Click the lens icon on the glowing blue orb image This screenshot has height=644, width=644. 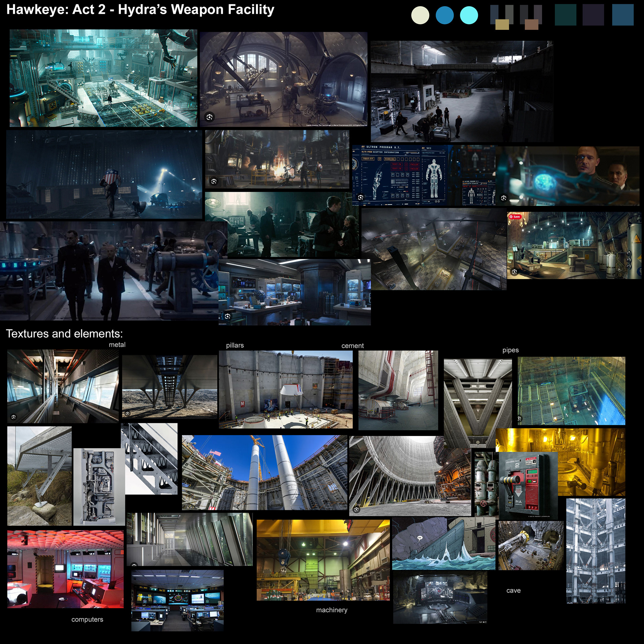tap(503, 198)
